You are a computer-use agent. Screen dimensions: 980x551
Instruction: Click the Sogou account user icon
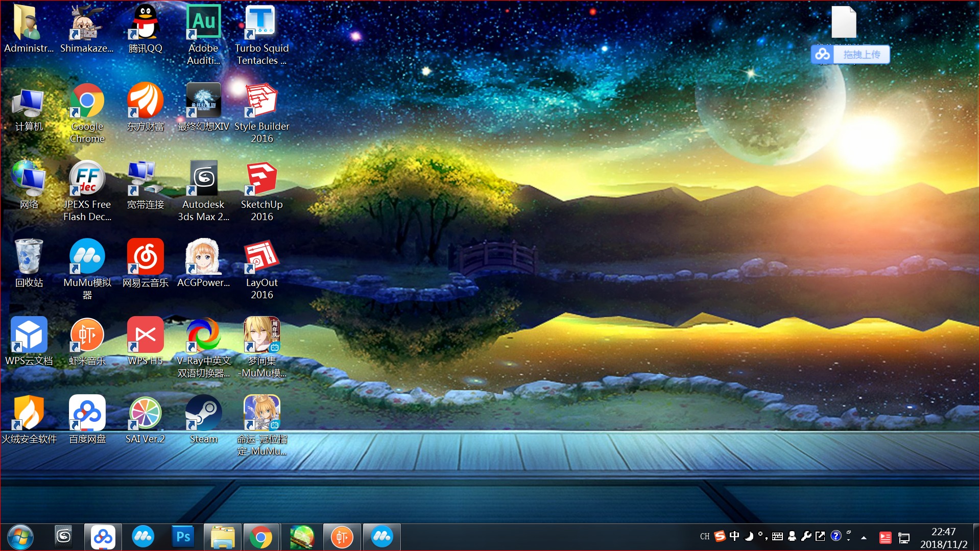792,536
